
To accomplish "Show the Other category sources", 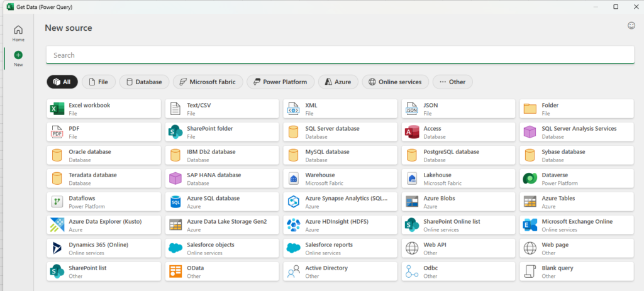I will 453,82.
